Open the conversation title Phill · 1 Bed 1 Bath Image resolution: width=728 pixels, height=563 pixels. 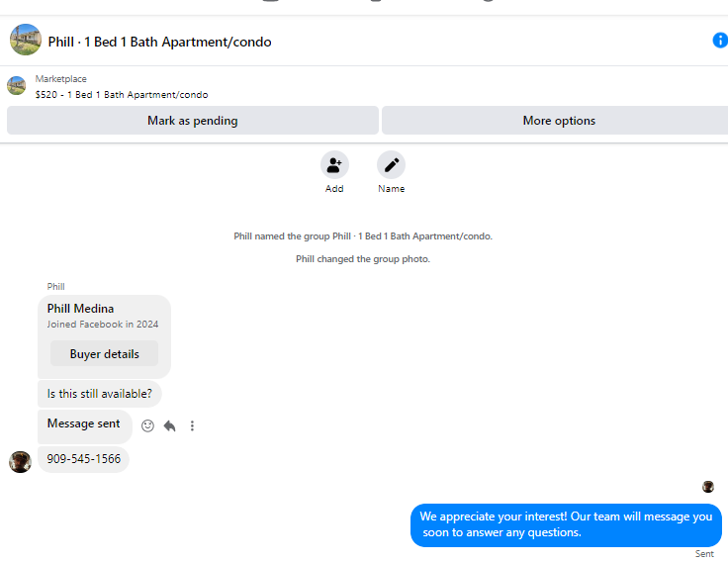(159, 42)
